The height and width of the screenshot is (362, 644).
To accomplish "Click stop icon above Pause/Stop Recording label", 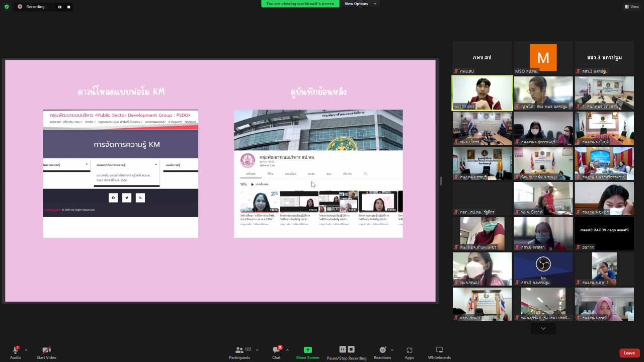I will click(x=351, y=349).
